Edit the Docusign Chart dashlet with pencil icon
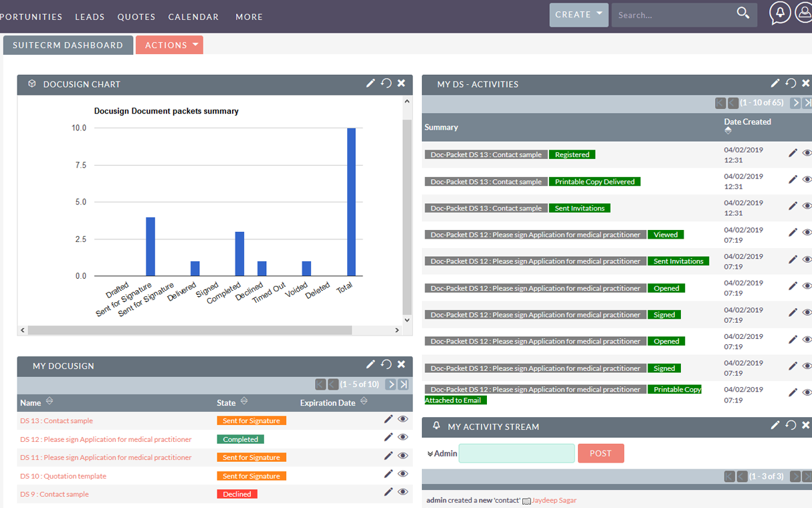 click(x=371, y=83)
